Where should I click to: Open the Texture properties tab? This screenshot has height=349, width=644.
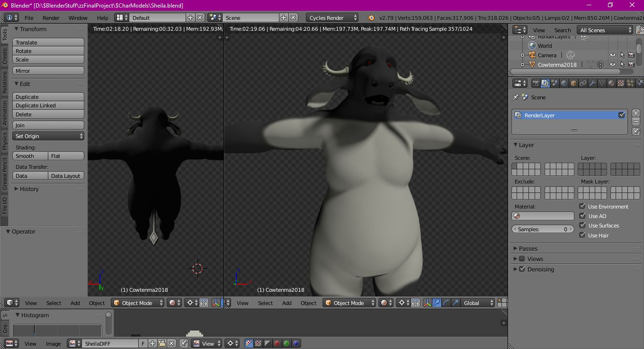pyautogui.click(x=621, y=83)
